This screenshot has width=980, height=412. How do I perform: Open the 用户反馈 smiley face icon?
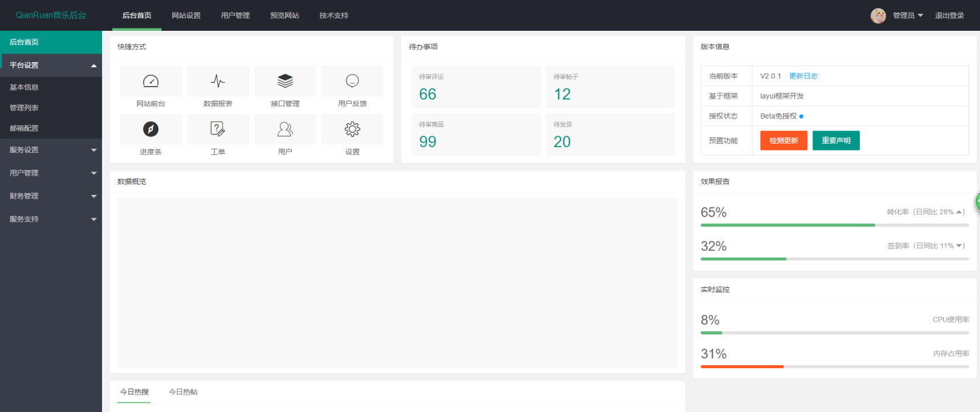tap(352, 81)
